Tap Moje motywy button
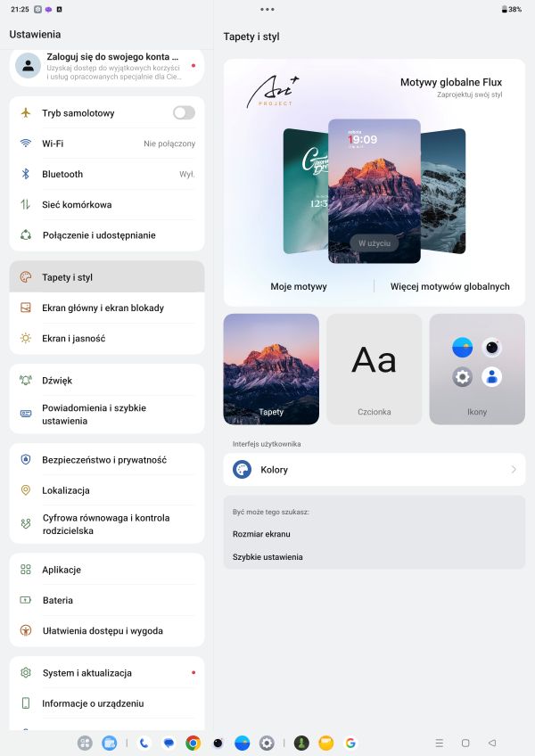Viewport: 535px width, 756px height. pyautogui.click(x=299, y=287)
